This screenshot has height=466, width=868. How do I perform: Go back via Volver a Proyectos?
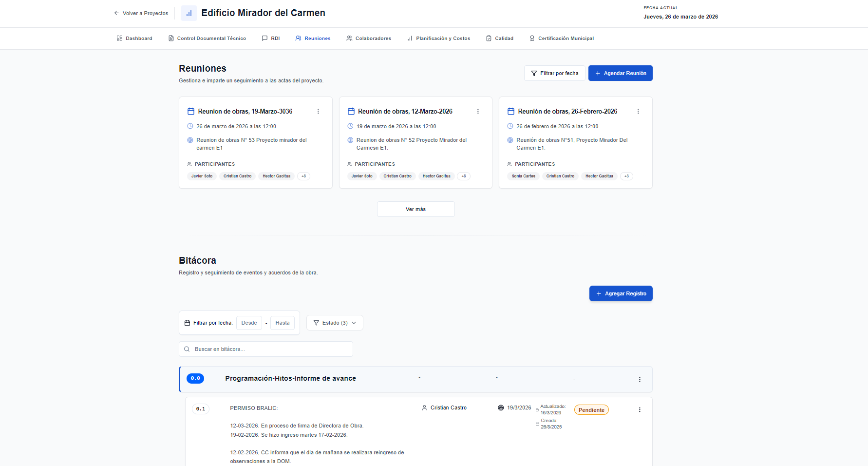pos(141,13)
